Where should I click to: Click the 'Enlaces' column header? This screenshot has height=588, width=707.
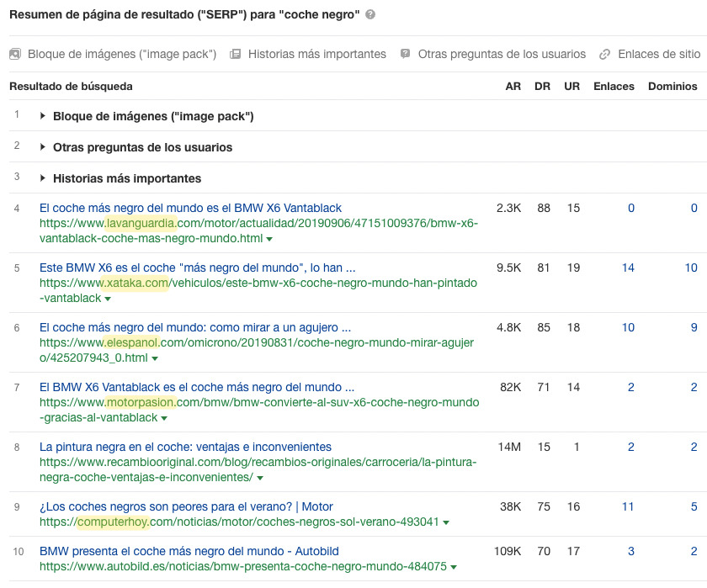coord(614,86)
